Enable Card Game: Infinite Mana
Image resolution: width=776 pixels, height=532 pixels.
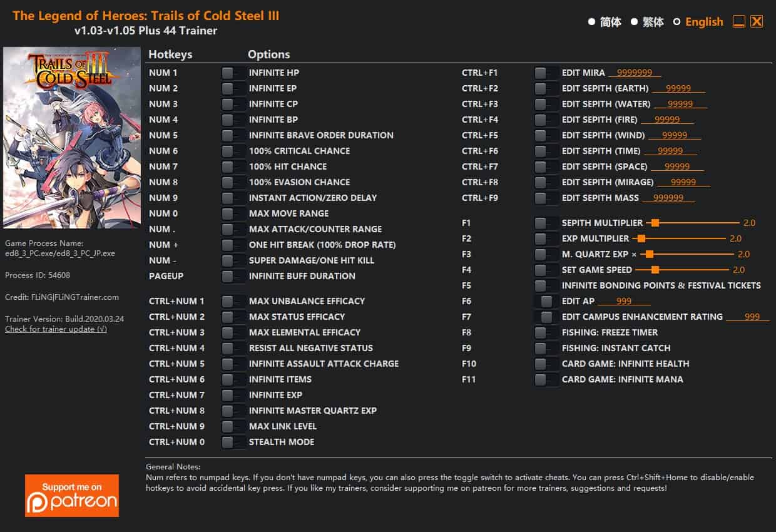tap(546, 380)
